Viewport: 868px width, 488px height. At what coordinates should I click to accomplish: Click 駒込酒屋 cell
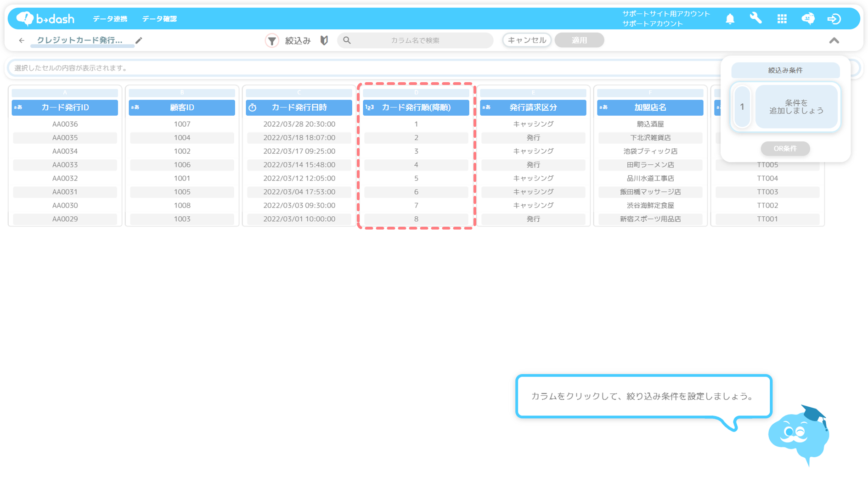(x=650, y=124)
